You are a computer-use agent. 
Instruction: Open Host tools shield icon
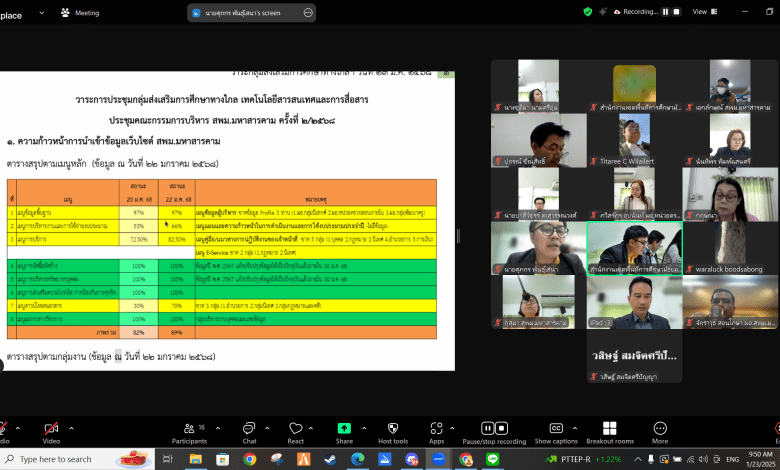point(393,427)
